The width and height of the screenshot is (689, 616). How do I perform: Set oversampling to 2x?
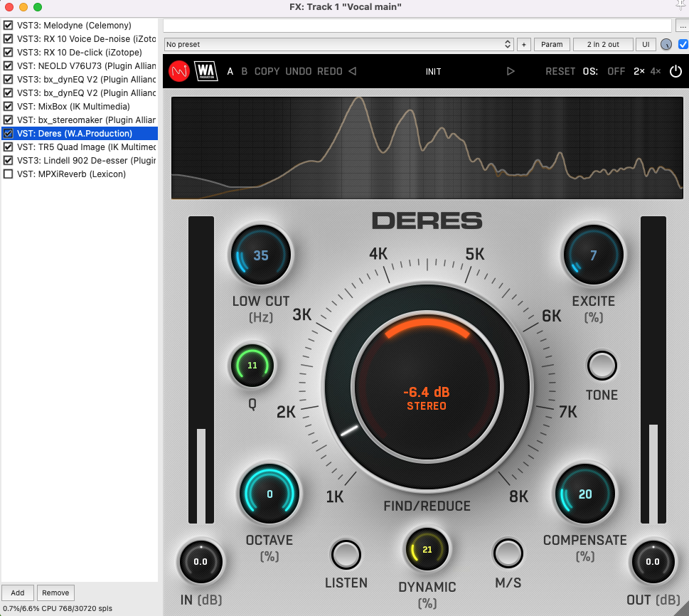click(639, 71)
